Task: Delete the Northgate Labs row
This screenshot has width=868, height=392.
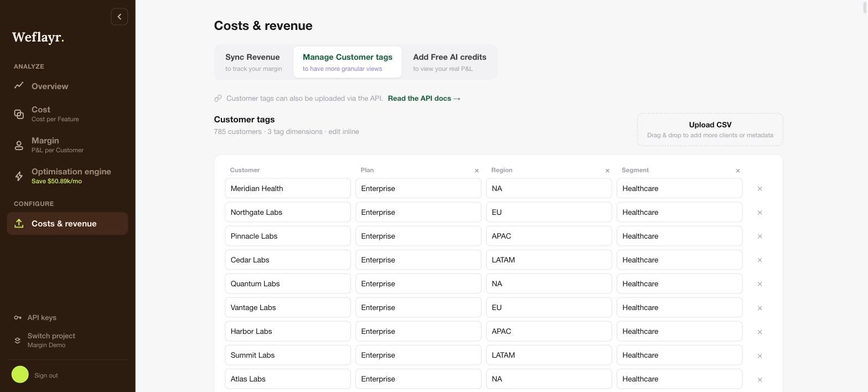Action: pos(759,213)
